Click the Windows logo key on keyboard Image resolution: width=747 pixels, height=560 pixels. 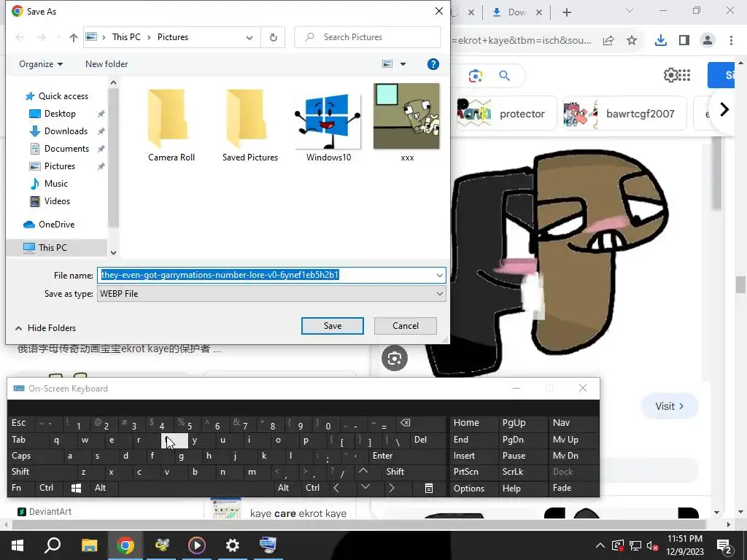click(76, 488)
